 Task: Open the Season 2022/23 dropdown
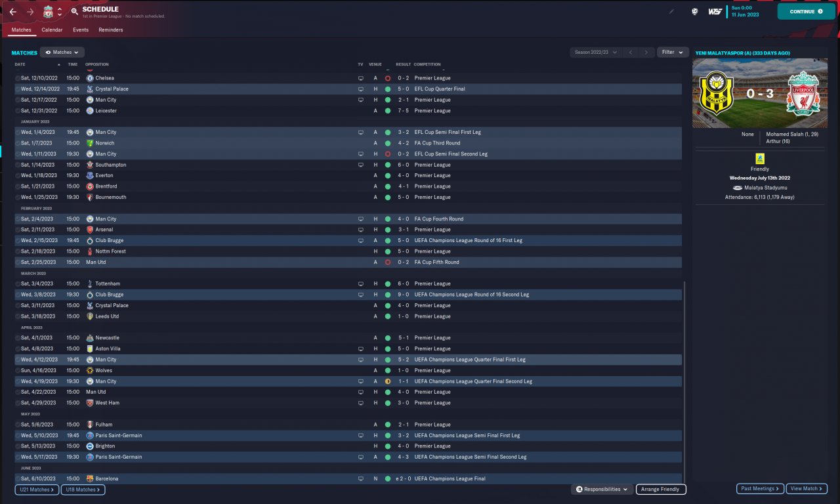coord(596,52)
